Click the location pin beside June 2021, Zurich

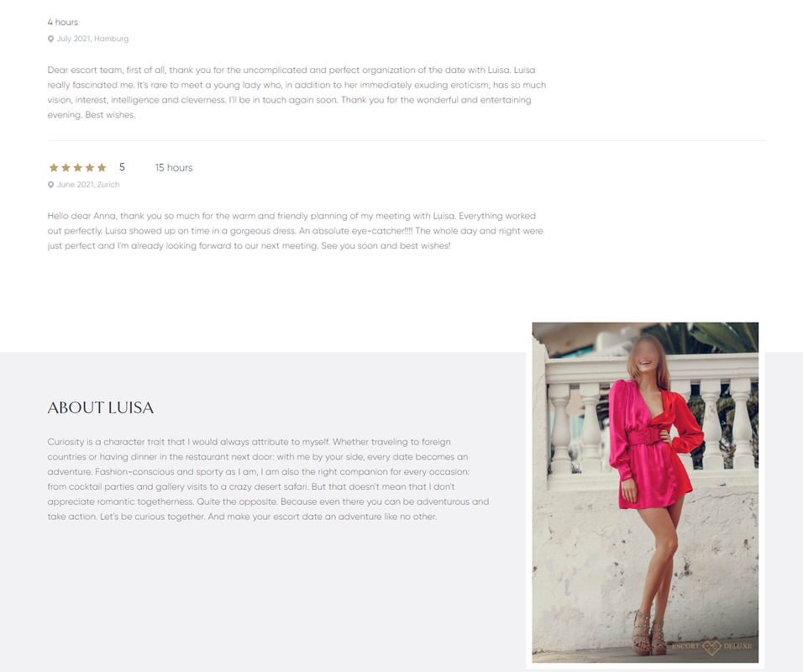pyautogui.click(x=50, y=185)
